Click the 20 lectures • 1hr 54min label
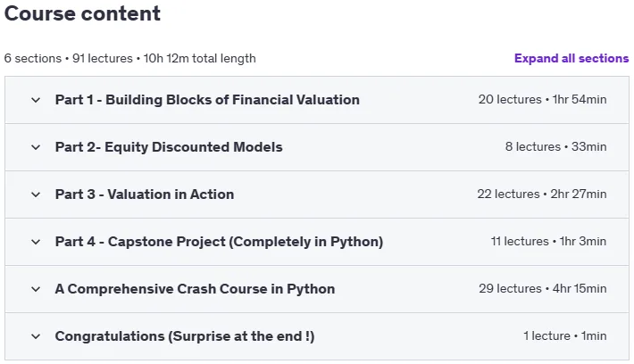Screen dimensions: 634x364 (542, 99)
